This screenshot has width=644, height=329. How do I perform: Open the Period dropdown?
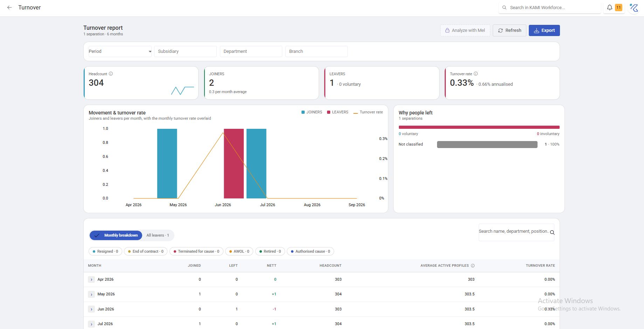coord(120,51)
